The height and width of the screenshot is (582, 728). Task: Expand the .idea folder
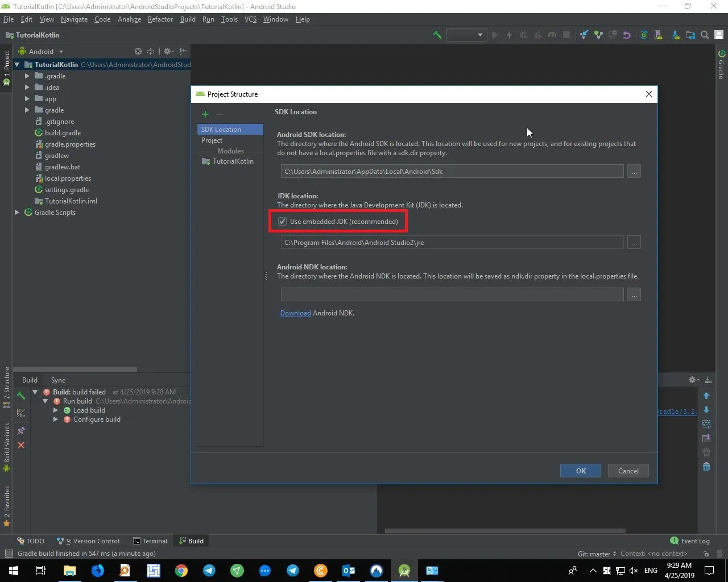(x=27, y=88)
